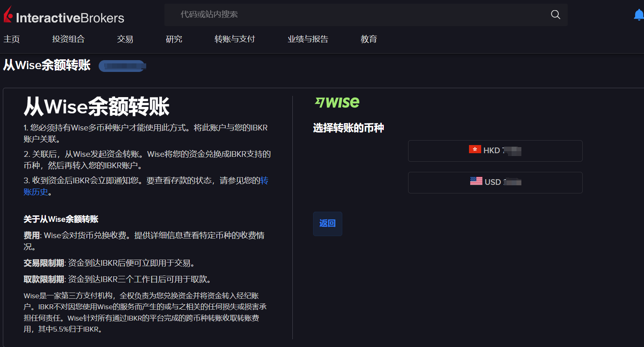
Task: Open the 研究 menu
Action: coord(174,39)
